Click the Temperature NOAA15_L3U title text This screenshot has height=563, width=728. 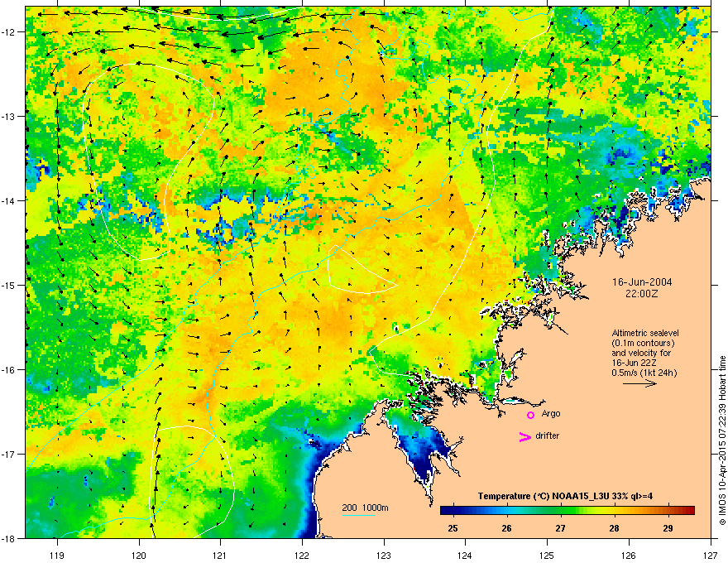tap(565, 496)
